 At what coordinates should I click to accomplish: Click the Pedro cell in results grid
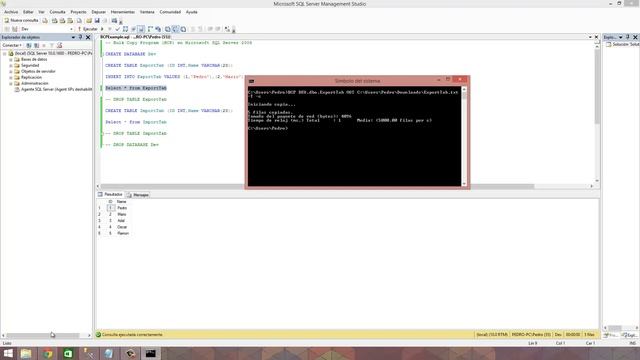click(122, 208)
